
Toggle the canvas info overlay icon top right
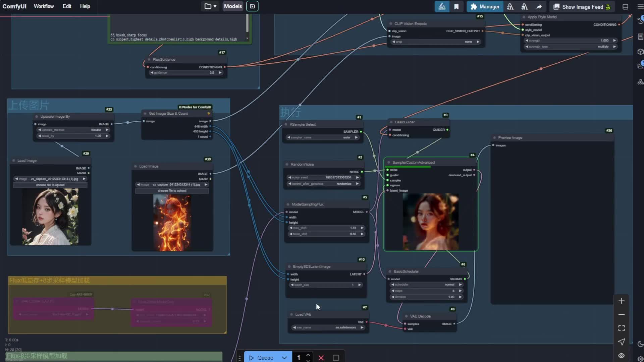point(625,6)
